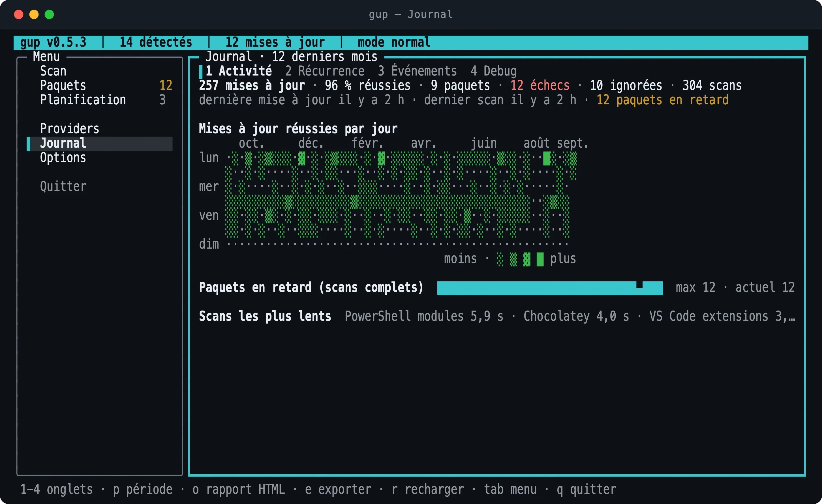This screenshot has width=822, height=504.
Task: Open the 3 Événements tab
Action: click(417, 71)
